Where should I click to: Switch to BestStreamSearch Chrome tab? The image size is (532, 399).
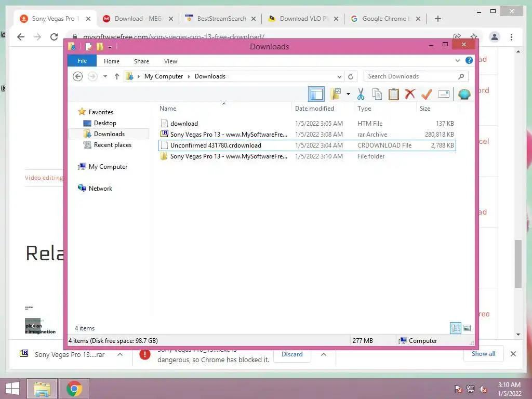(220, 19)
